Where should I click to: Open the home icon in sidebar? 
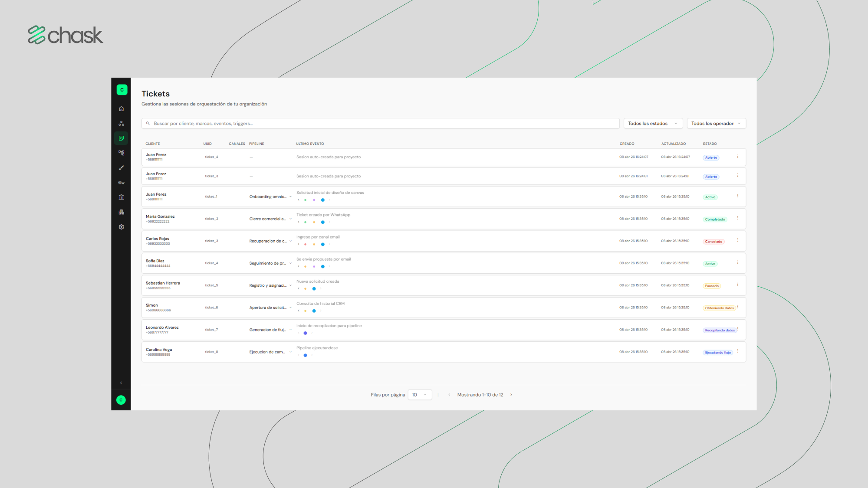[x=122, y=109]
